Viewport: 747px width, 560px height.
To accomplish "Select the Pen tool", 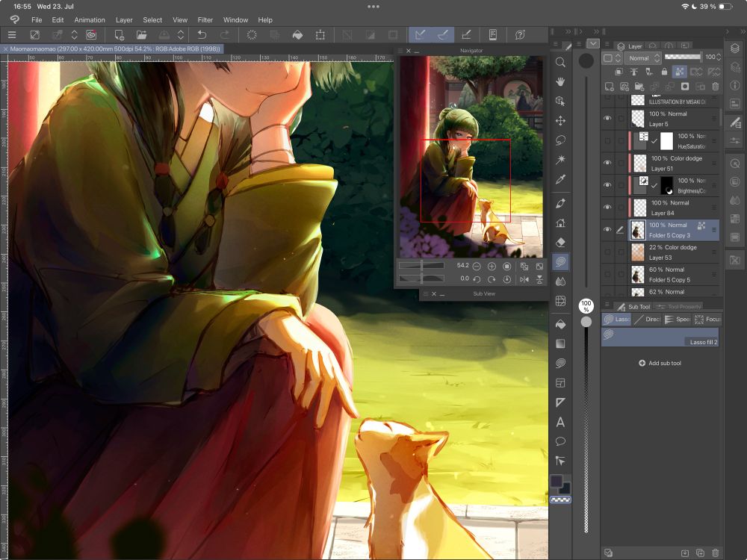I will [x=560, y=203].
